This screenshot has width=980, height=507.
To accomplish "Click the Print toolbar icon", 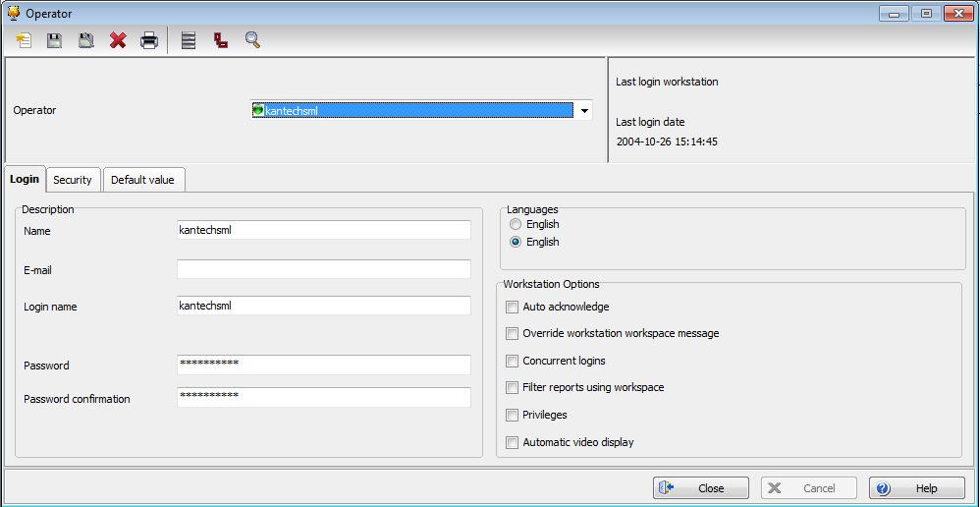I will [x=149, y=41].
